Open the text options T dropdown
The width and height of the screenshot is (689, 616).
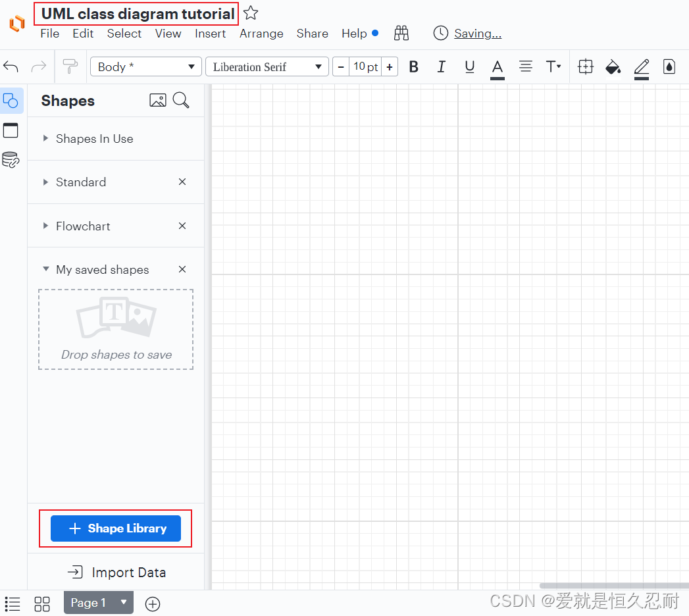553,66
